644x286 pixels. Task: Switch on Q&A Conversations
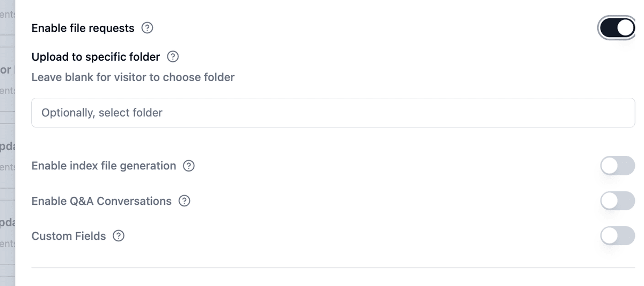tap(617, 201)
